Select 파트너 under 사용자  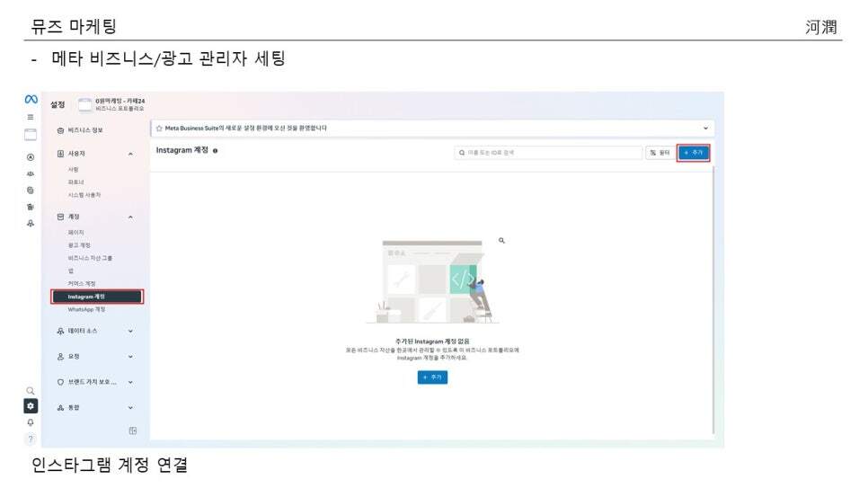[x=75, y=182]
